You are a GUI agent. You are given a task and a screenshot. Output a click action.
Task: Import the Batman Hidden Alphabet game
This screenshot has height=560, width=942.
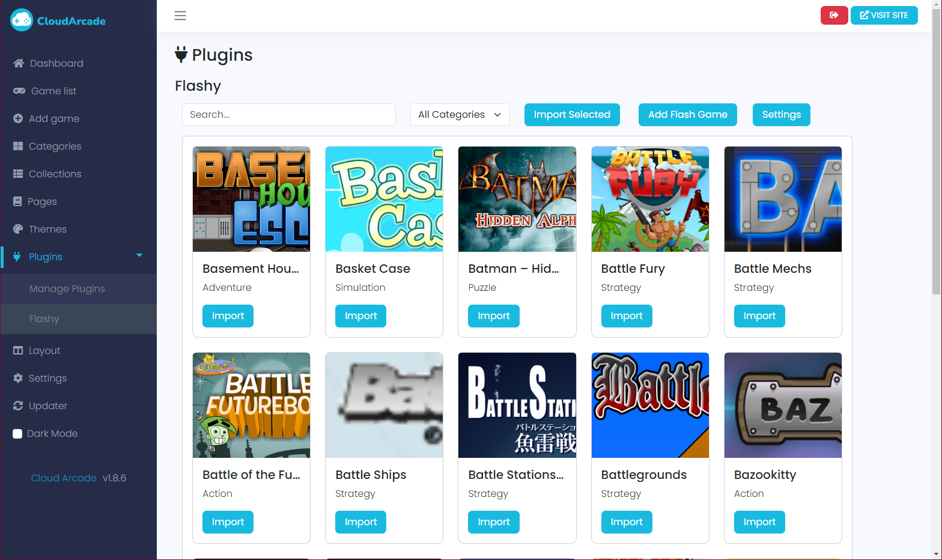[494, 316]
